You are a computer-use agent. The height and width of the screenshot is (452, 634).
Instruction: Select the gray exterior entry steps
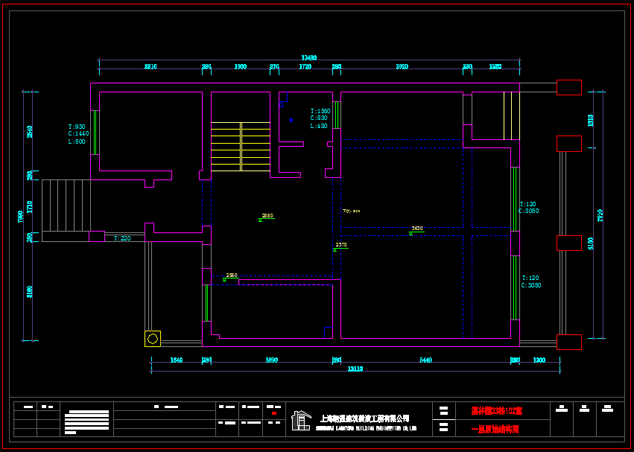(66, 205)
